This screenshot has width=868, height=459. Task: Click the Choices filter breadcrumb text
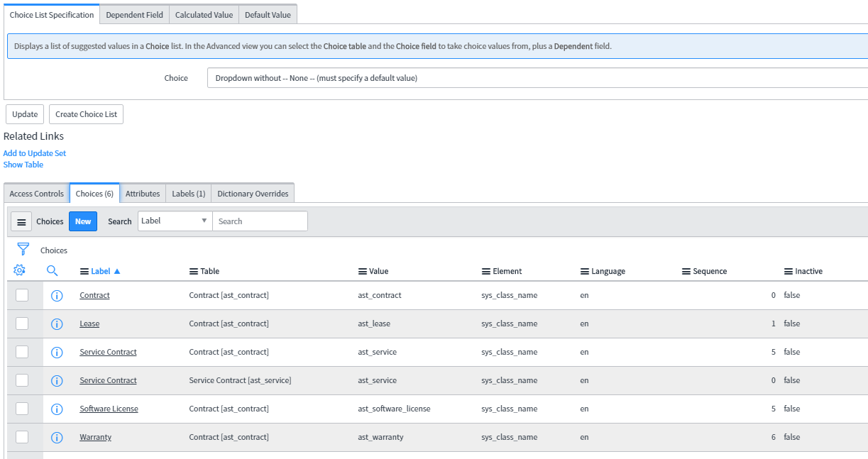pyautogui.click(x=54, y=250)
